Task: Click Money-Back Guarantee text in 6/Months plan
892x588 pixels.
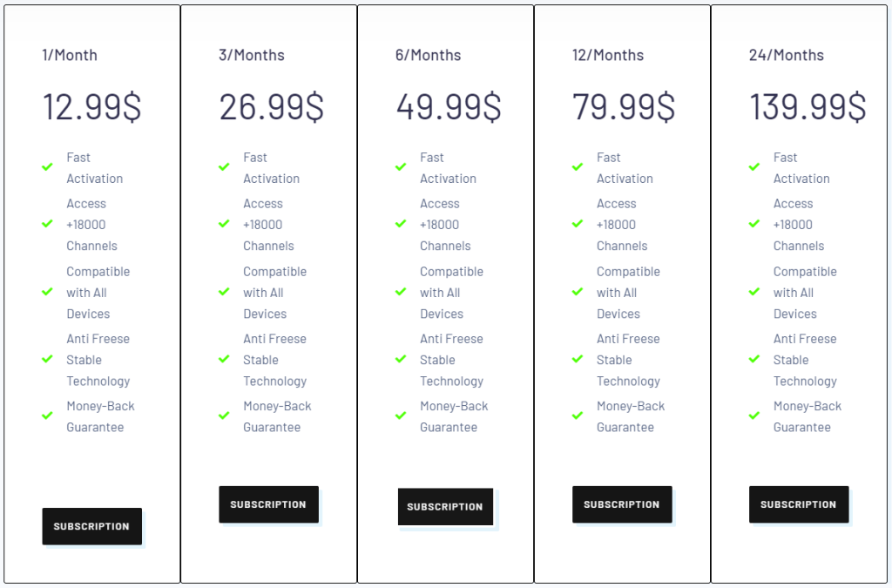Action: click(x=451, y=416)
